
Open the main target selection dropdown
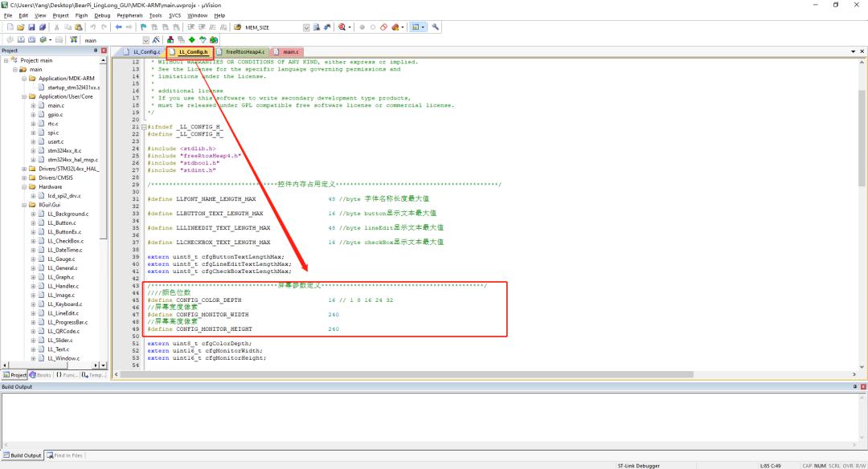145,40
